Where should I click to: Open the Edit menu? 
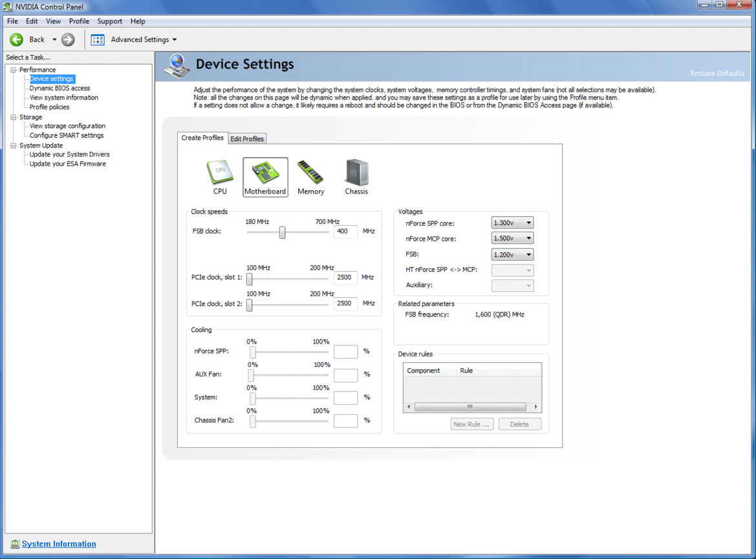[32, 21]
